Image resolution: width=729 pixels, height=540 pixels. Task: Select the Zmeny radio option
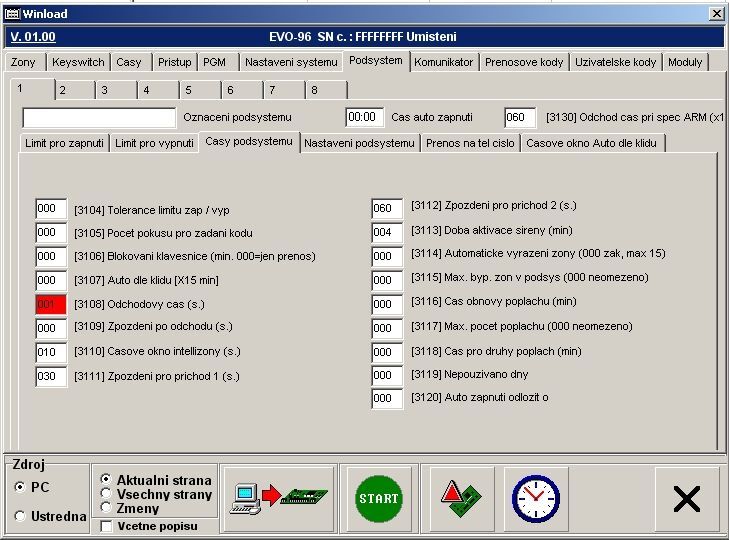[x=106, y=508]
